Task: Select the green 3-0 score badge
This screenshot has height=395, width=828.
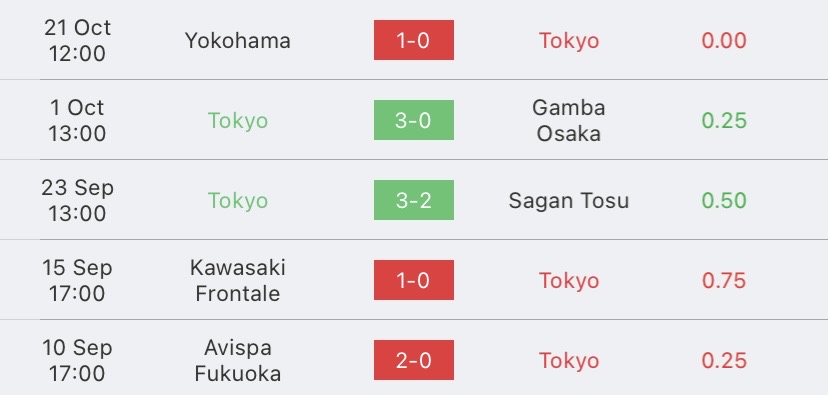Action: [x=413, y=120]
